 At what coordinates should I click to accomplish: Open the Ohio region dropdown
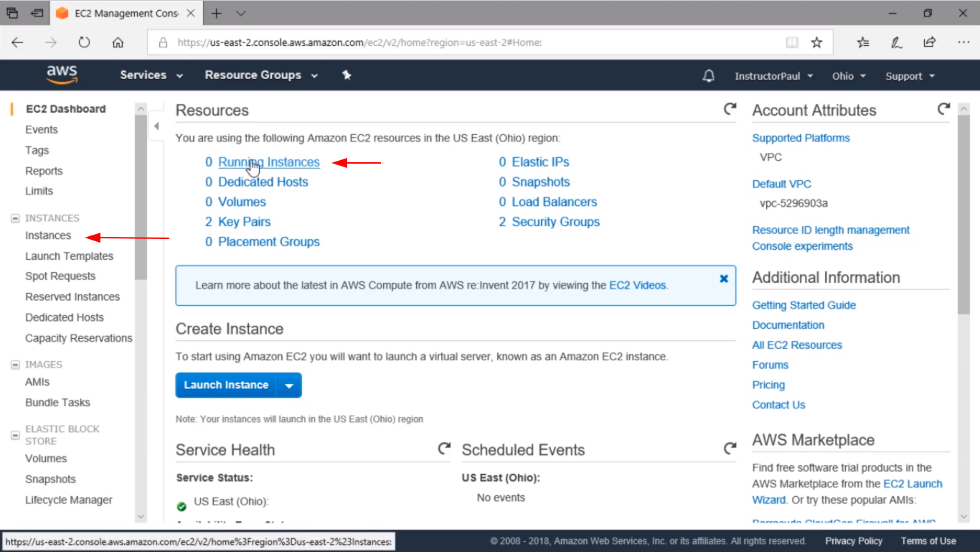(849, 76)
